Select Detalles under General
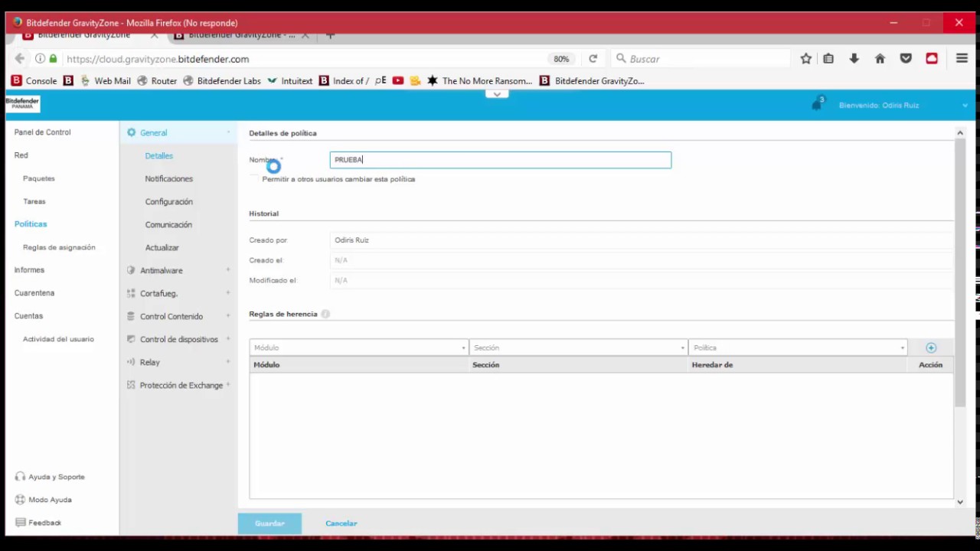 coord(158,155)
